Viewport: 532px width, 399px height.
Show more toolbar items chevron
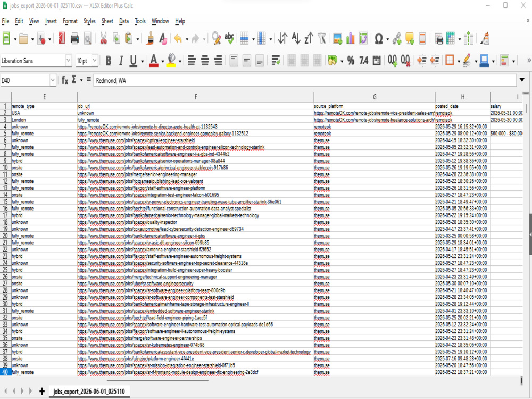(x=529, y=61)
